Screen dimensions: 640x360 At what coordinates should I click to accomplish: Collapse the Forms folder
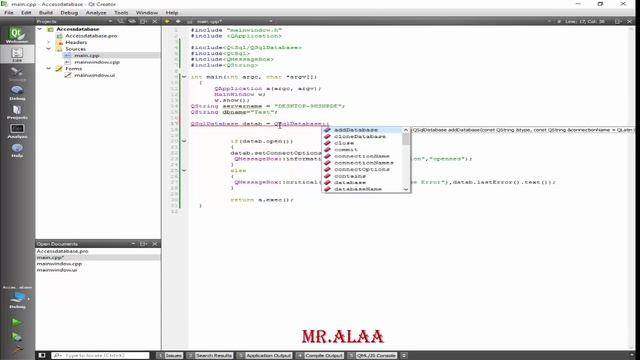49,68
